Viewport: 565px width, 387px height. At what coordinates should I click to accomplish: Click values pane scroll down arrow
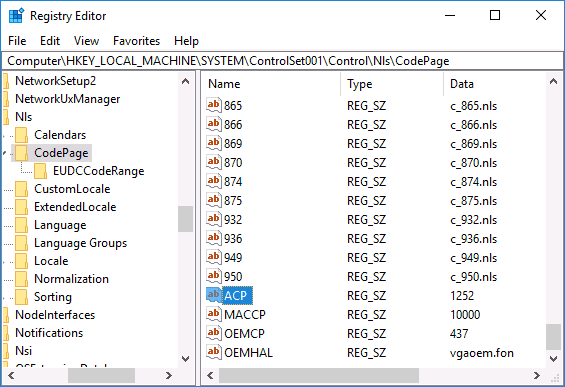554,359
